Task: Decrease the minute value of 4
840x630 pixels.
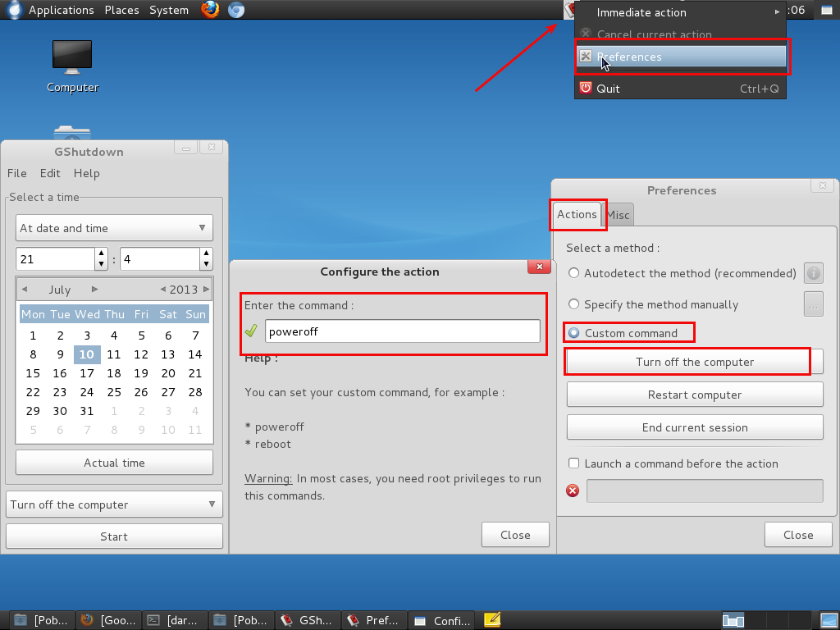Action: coord(206,265)
